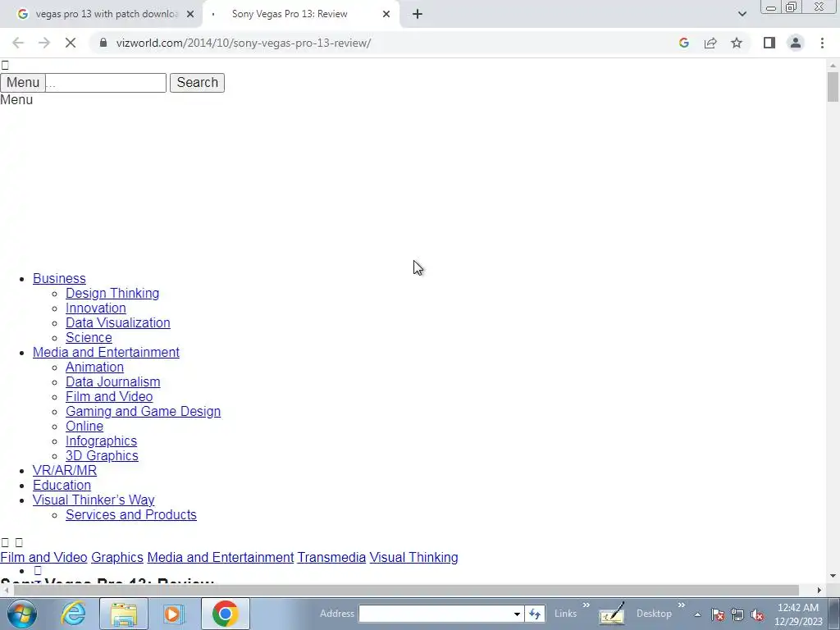Open Chrome three-dot menu
840x630 pixels.
coord(822,43)
